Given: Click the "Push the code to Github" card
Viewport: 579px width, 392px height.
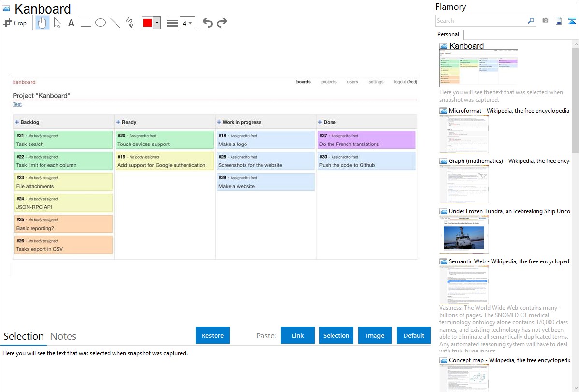Looking at the screenshot, I should [366, 161].
